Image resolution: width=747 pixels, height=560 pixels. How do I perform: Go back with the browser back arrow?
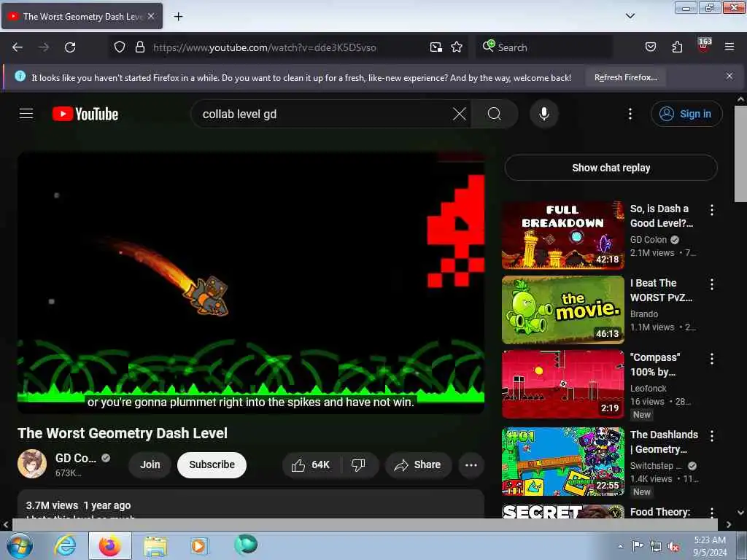[x=18, y=47]
